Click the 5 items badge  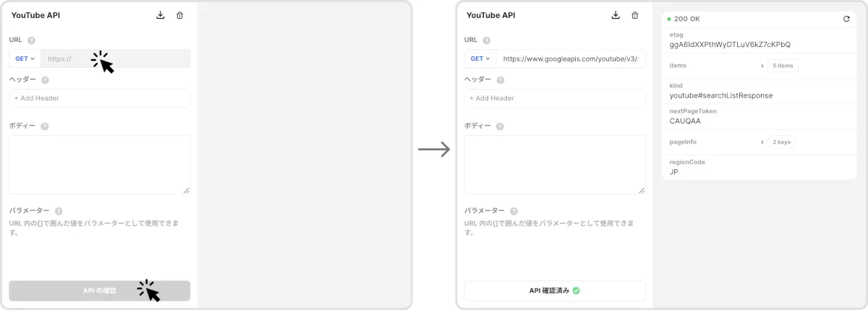(783, 66)
